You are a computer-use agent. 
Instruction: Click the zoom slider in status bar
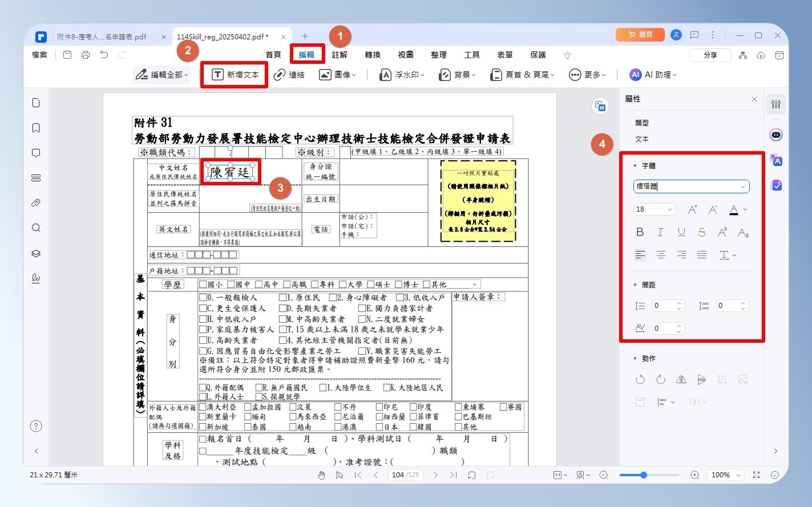tap(649, 475)
